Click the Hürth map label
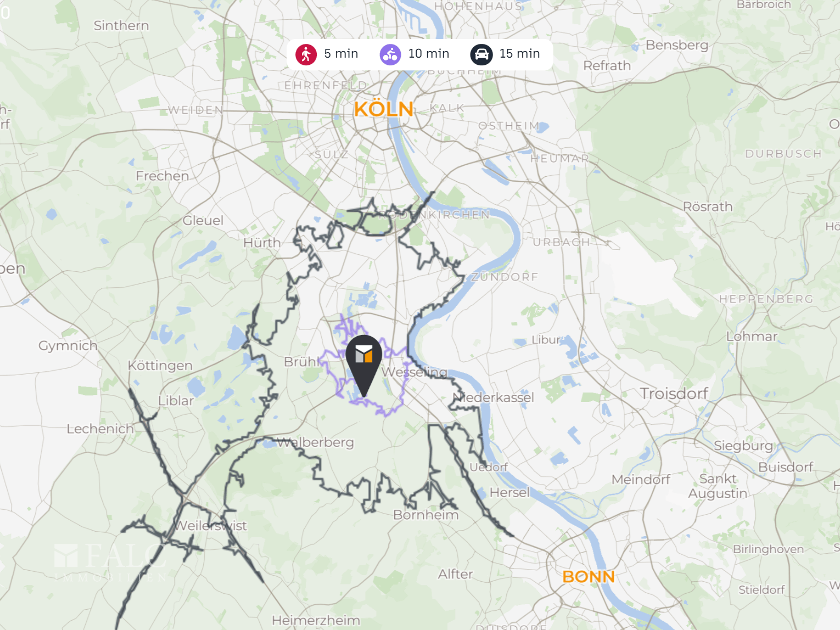The height and width of the screenshot is (630, 840). [x=262, y=243]
